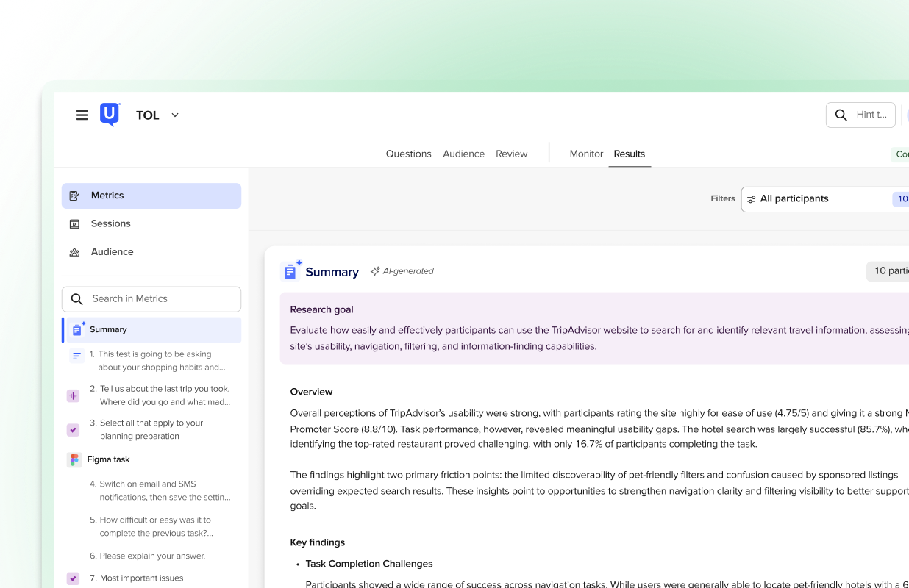Click the magnifier icon in the top search box
Screen dimensions: 909x588
pos(841,115)
